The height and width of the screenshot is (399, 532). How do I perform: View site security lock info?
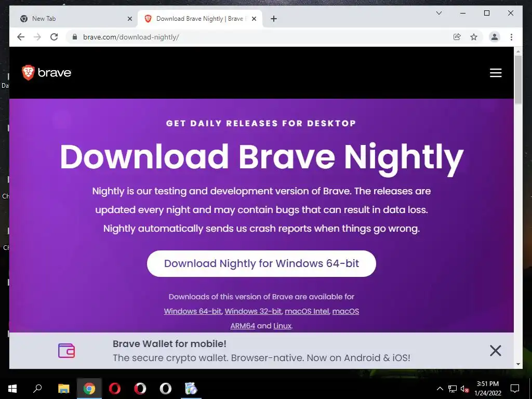(75, 37)
